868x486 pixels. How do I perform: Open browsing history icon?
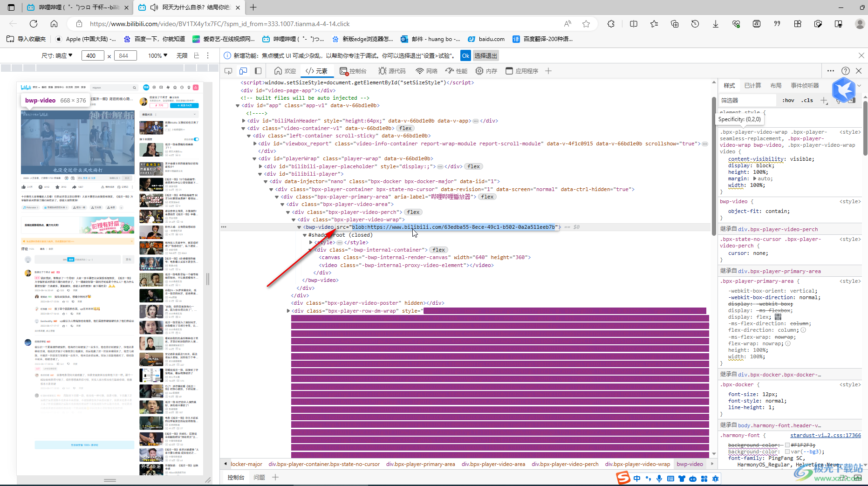[695, 24]
